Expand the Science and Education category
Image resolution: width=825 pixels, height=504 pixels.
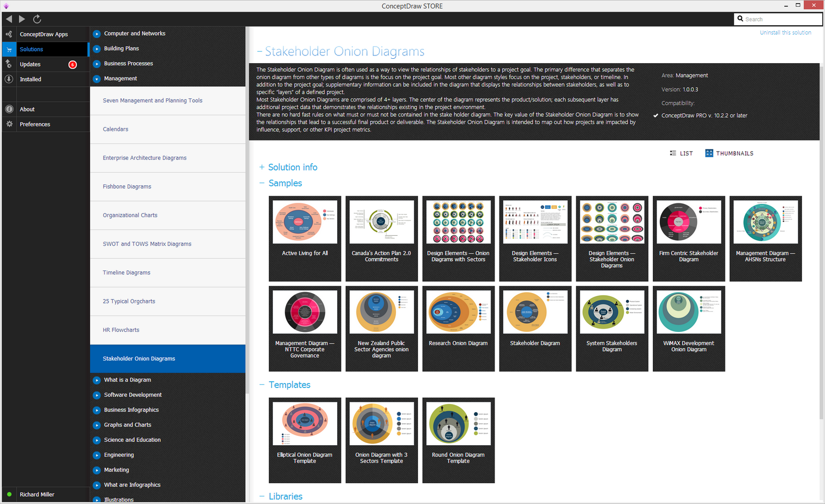(x=97, y=440)
